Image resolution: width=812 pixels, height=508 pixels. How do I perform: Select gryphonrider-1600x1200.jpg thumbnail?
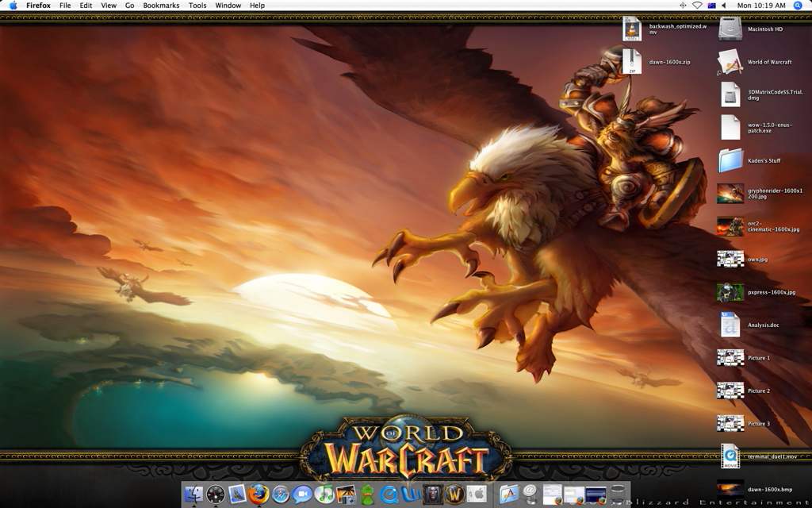click(730, 194)
